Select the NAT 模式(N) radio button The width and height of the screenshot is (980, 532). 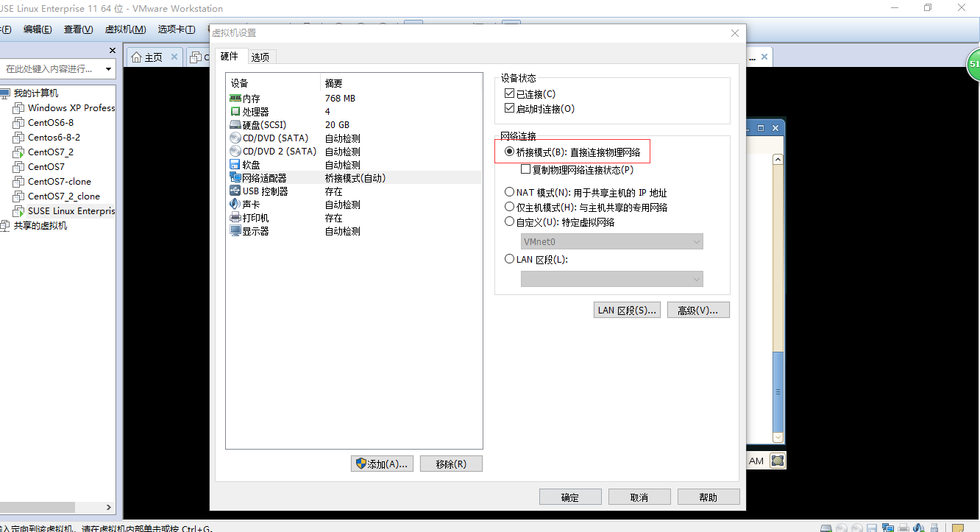click(510, 192)
